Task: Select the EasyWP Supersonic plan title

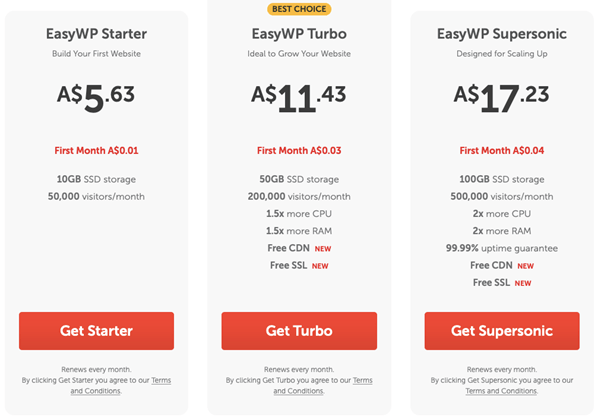Action: pos(502,34)
